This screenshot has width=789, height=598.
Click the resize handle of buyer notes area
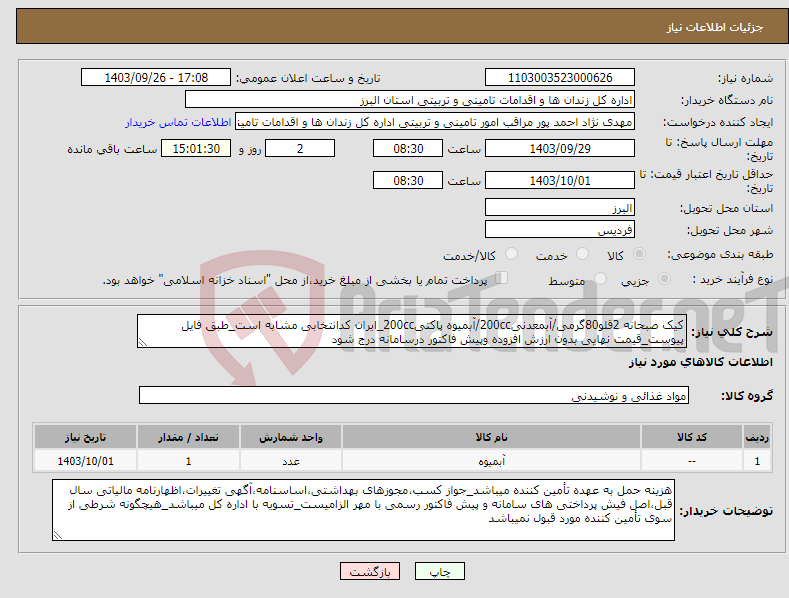(58, 536)
